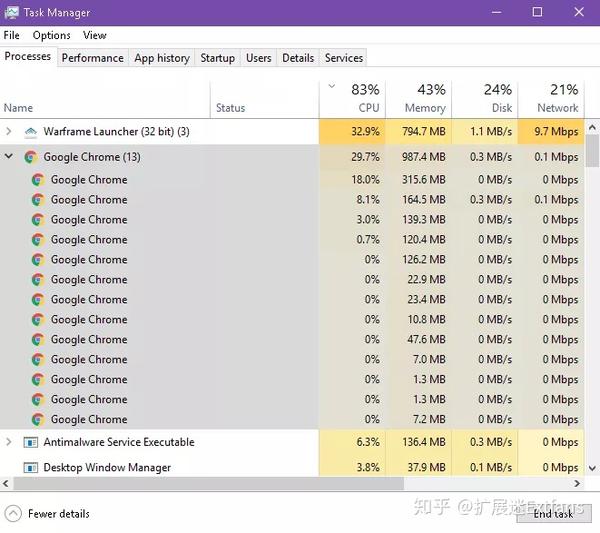Click the horizontal scrollbar right arrow
600x533 pixels.
pyautogui.click(x=577, y=484)
